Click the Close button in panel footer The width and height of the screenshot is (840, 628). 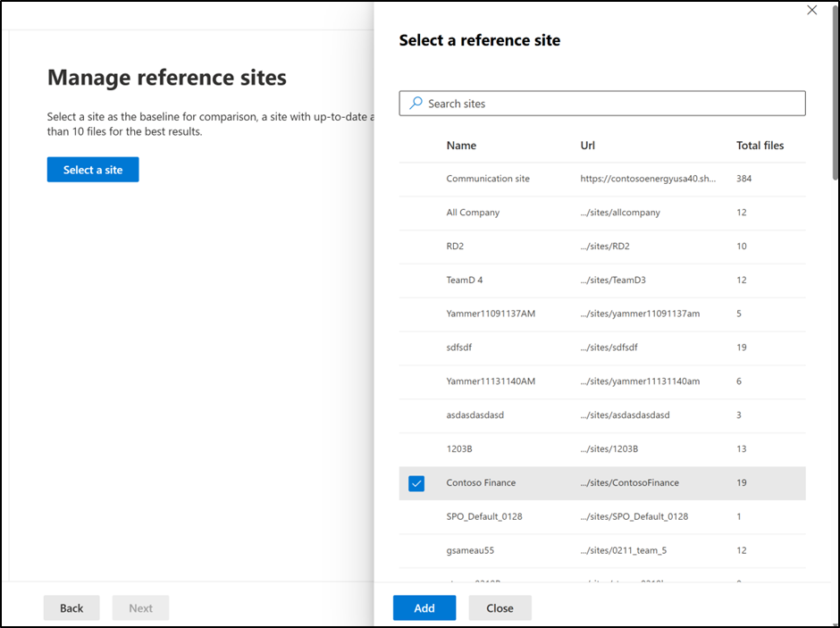(x=500, y=608)
